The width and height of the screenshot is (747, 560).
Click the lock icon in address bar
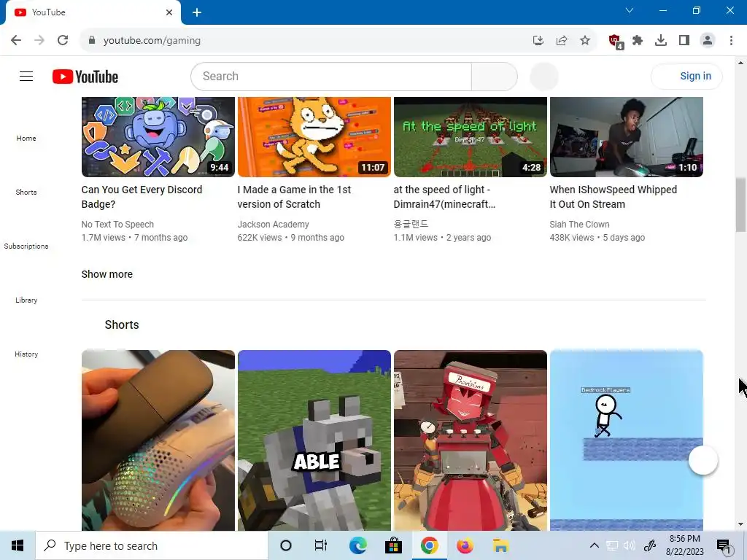pyautogui.click(x=91, y=40)
